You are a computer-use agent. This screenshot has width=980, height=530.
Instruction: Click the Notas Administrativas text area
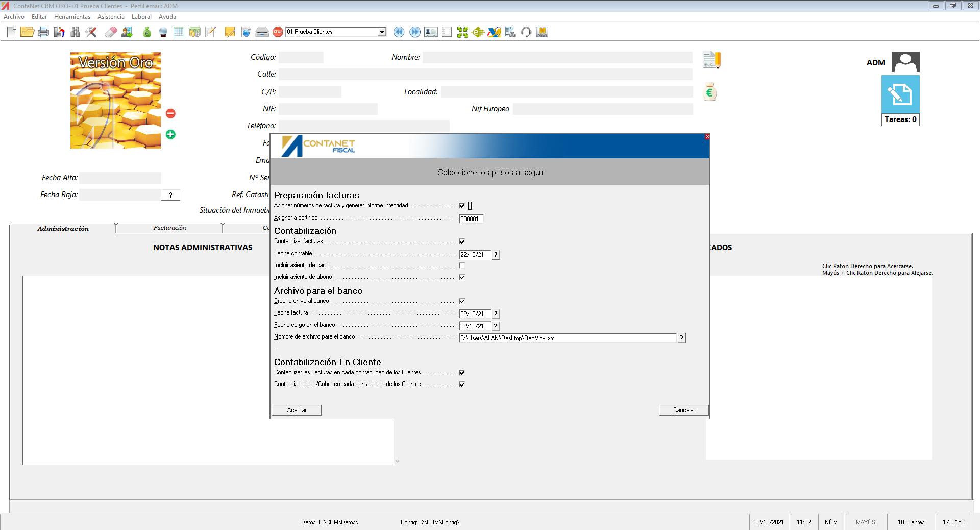[207, 370]
